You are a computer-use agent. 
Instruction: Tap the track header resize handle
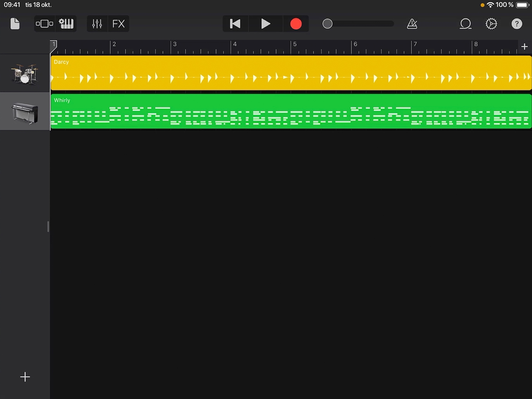pos(48,227)
